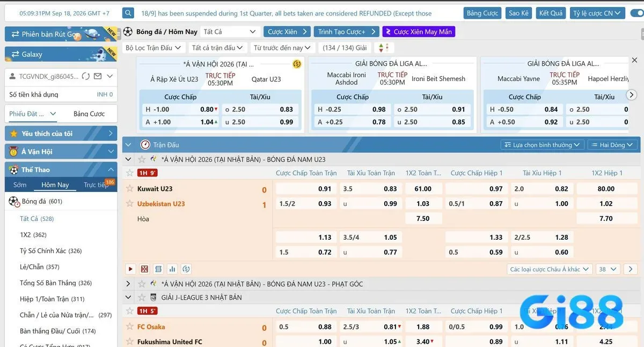The height and width of the screenshot is (347, 644).
Task: Open the Từ trước đến nay dropdown
Action: tap(282, 48)
